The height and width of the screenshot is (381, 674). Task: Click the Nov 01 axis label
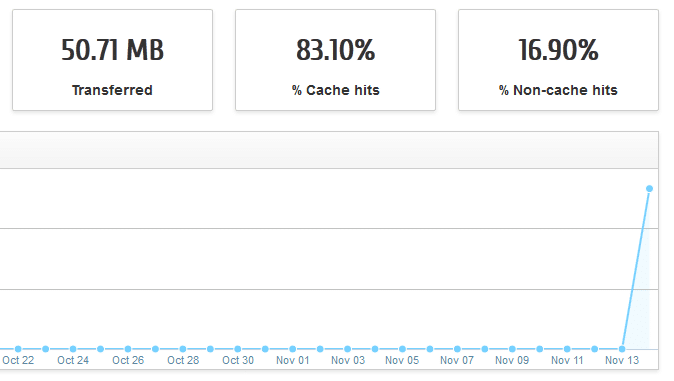pyautogui.click(x=293, y=360)
